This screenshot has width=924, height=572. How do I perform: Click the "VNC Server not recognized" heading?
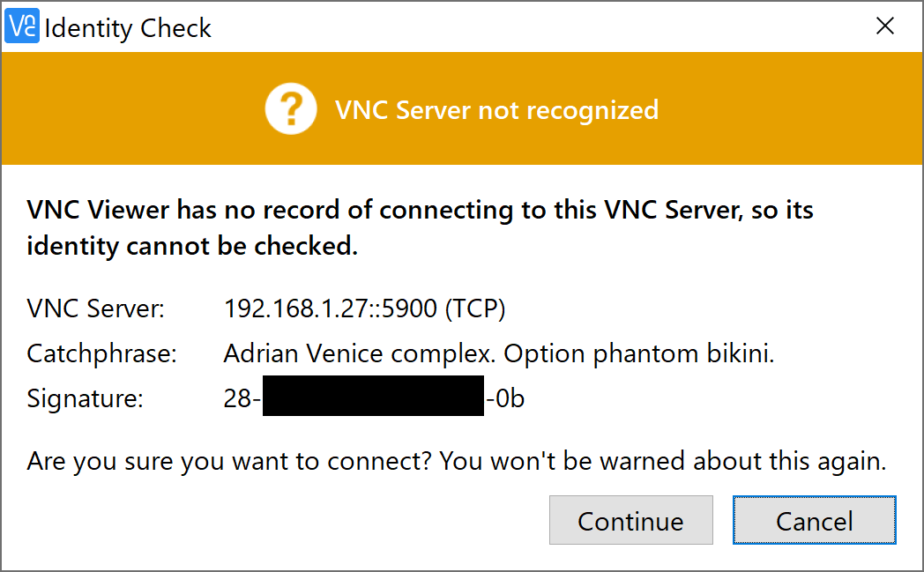(x=496, y=110)
